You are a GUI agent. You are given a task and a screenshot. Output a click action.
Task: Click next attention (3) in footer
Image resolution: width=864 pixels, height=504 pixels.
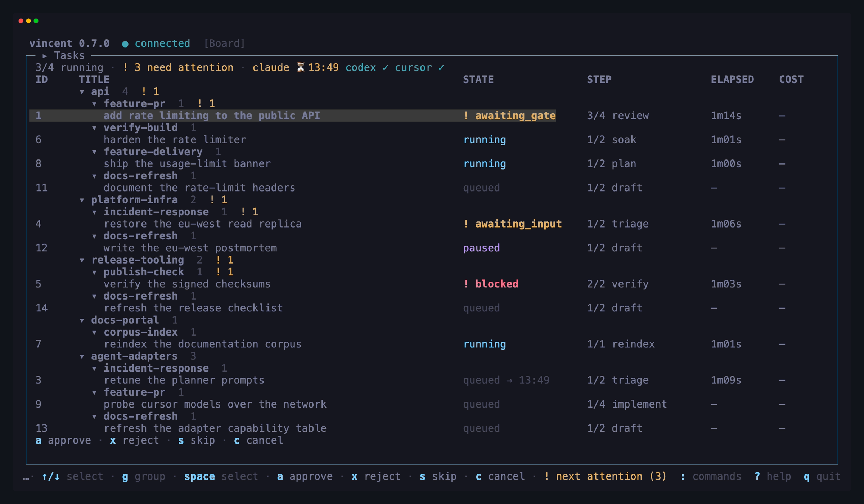coord(605,477)
